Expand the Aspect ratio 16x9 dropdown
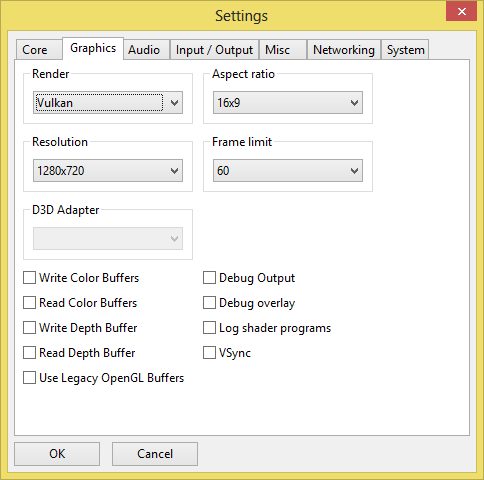484x480 pixels. click(x=288, y=103)
